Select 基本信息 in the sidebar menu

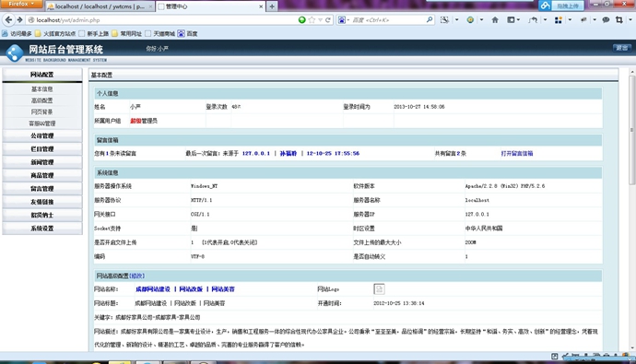coord(42,88)
